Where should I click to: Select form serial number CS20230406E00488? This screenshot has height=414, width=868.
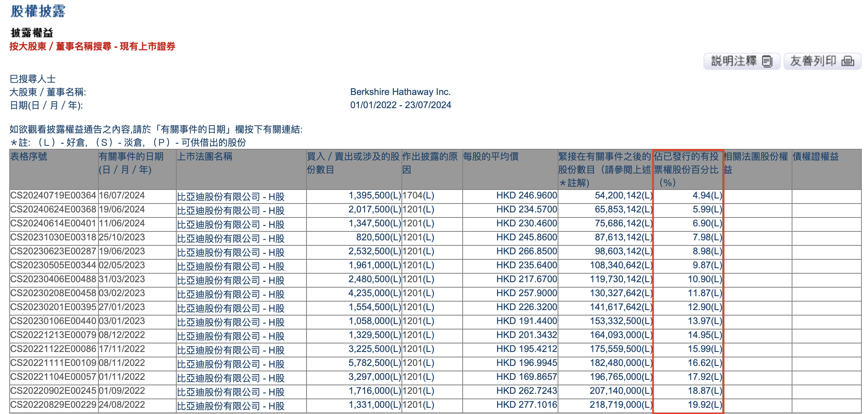coord(53,279)
